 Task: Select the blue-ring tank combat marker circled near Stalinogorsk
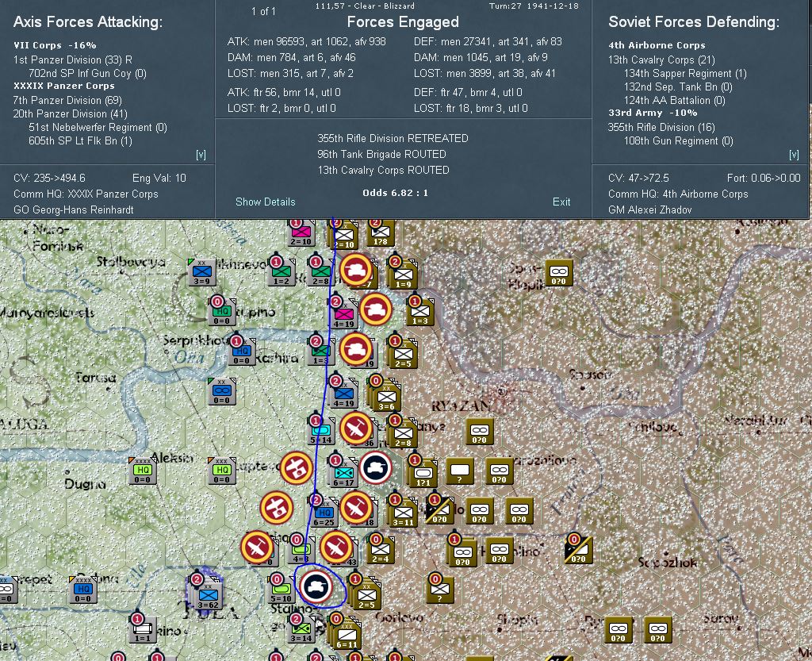click(317, 586)
